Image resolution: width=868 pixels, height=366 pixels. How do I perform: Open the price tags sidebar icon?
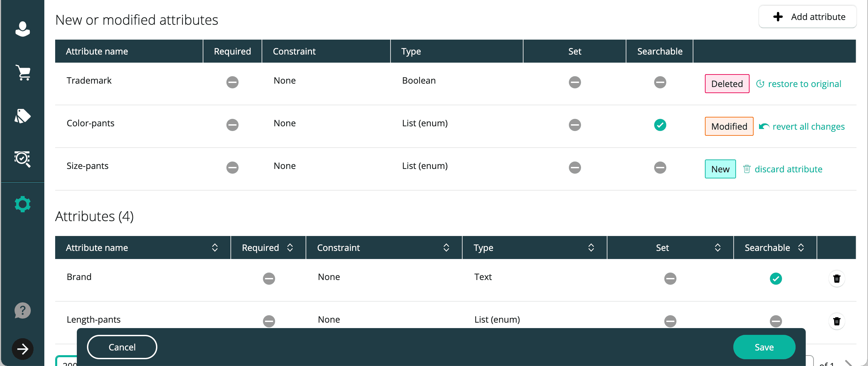tap(23, 116)
